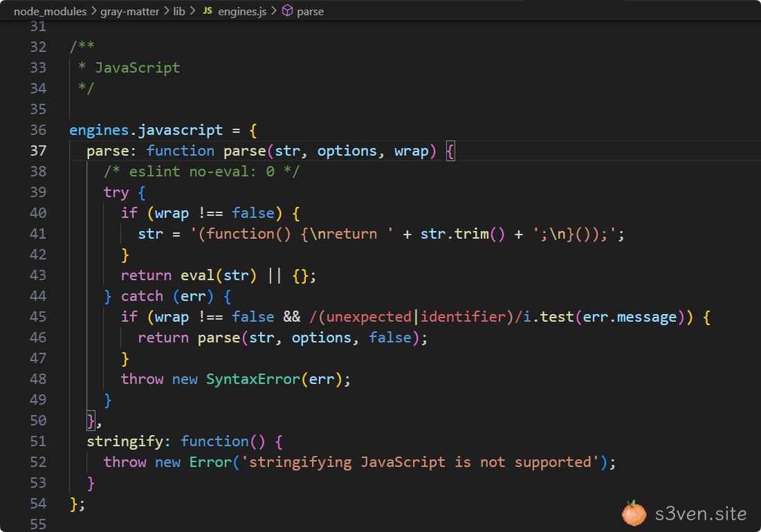Click the regex '(unexpected|identifier)'
Screen dimensions: 761x532
tap(416, 317)
